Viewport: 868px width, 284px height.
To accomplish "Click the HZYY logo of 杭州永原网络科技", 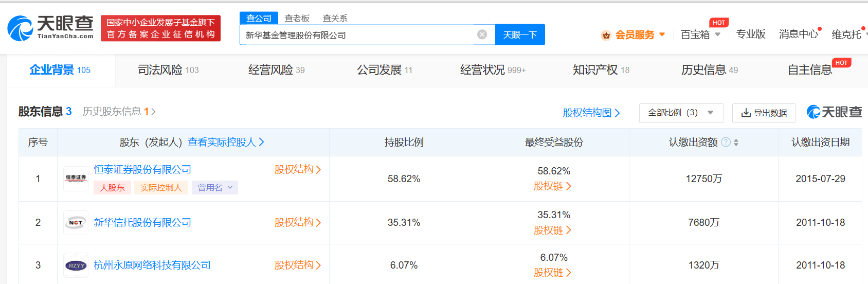I will 76,265.
